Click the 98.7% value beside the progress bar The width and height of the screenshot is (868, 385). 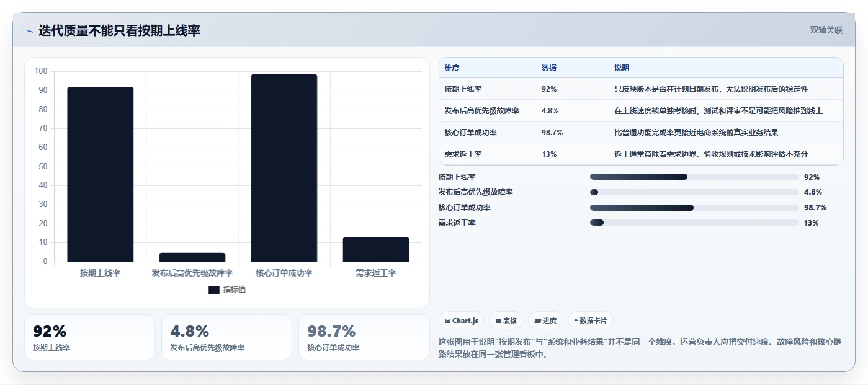pos(815,208)
